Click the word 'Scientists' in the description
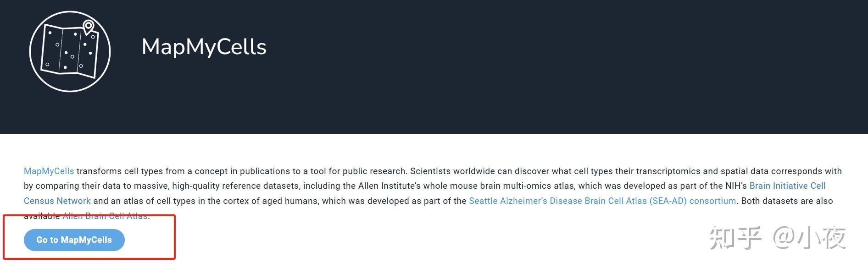 click(x=430, y=171)
